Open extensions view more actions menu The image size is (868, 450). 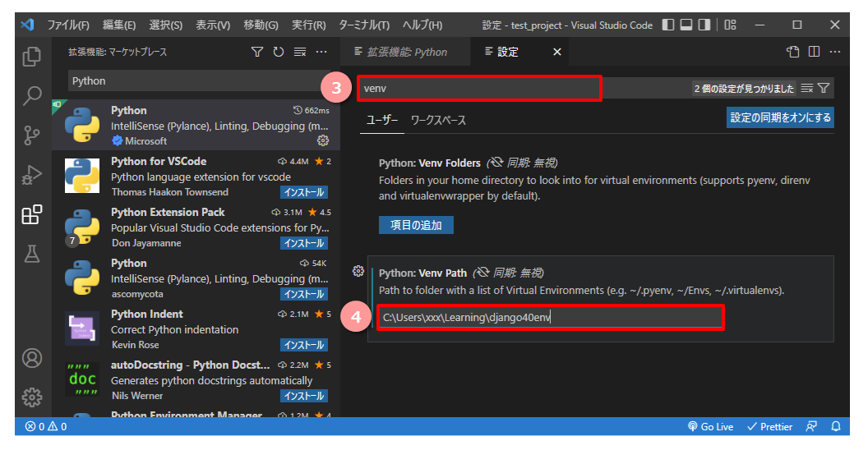pyautogui.click(x=321, y=52)
